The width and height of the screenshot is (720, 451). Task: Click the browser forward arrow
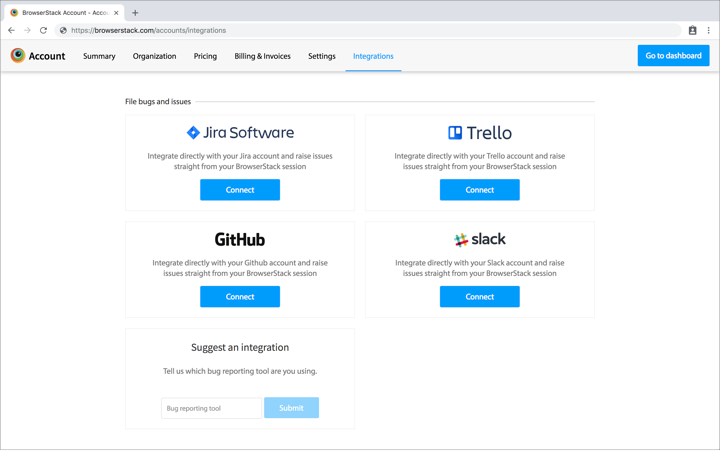[x=28, y=30]
